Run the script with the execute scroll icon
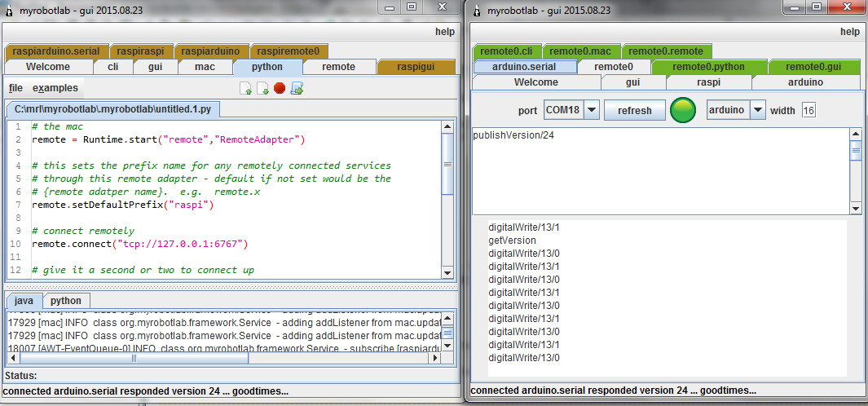Image resolution: width=868 pixels, height=406 pixels. point(297,88)
